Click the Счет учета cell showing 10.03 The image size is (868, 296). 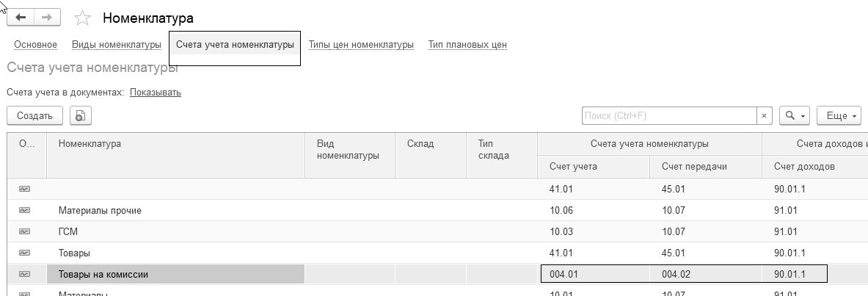point(564,232)
